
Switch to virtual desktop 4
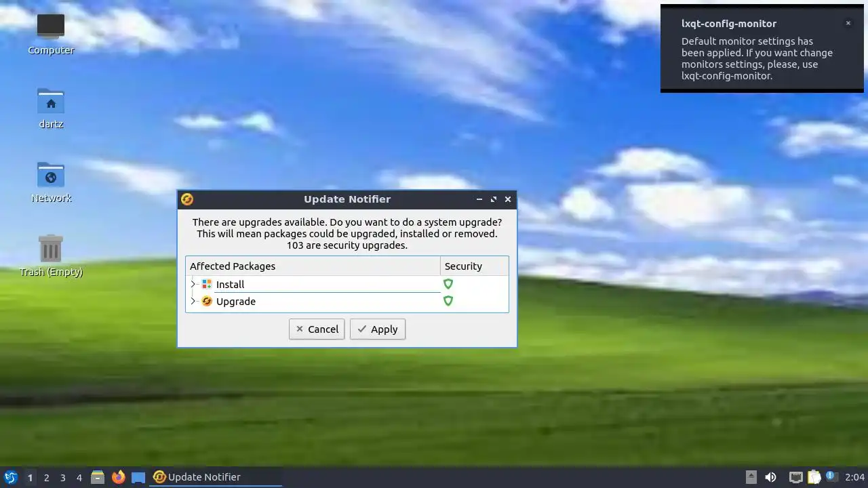pyautogui.click(x=79, y=477)
